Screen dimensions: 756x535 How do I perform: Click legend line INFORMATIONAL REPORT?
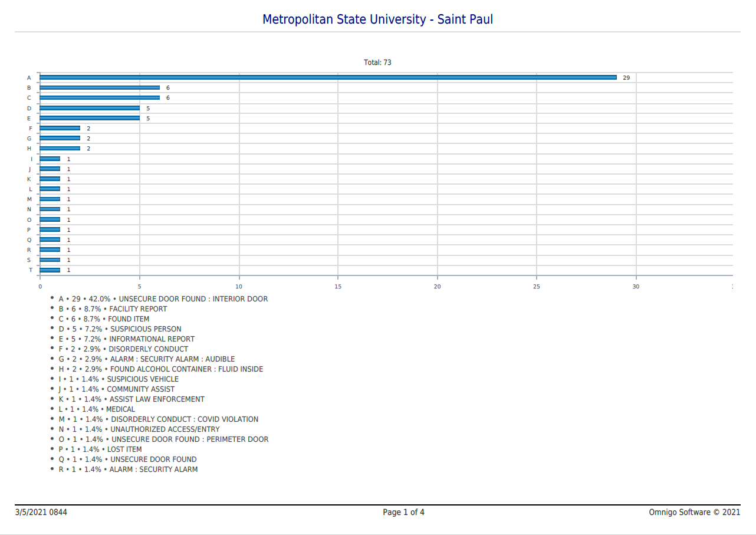point(126,339)
